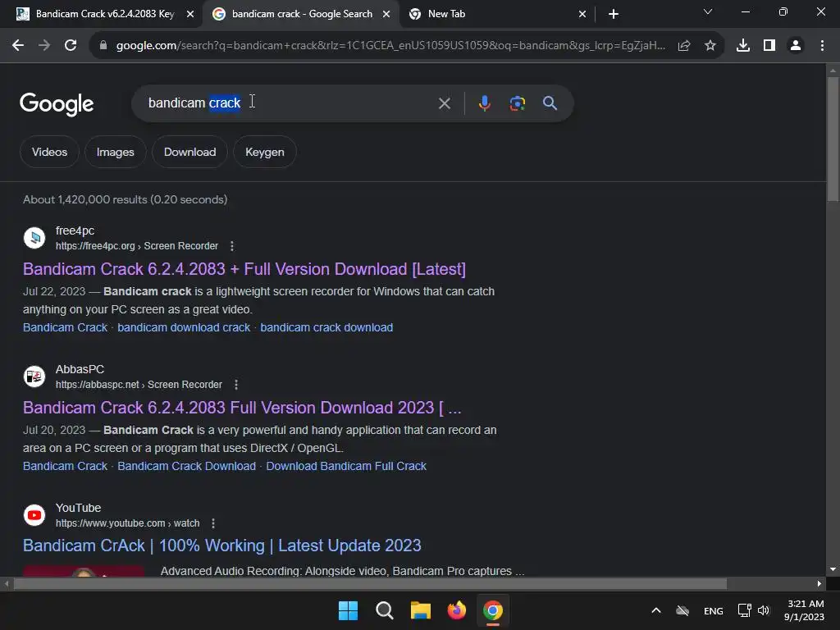This screenshot has height=630, width=840.
Task: Open Windows taskbar search
Action: tap(384, 610)
